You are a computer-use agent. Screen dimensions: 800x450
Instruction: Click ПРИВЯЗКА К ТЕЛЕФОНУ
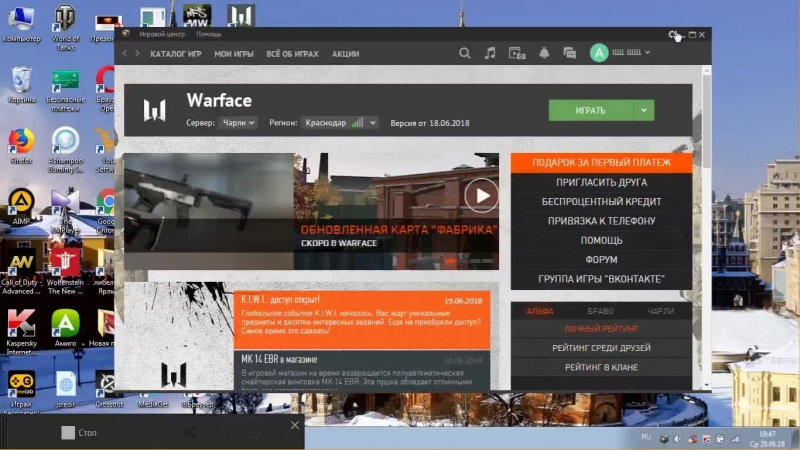[x=602, y=221]
